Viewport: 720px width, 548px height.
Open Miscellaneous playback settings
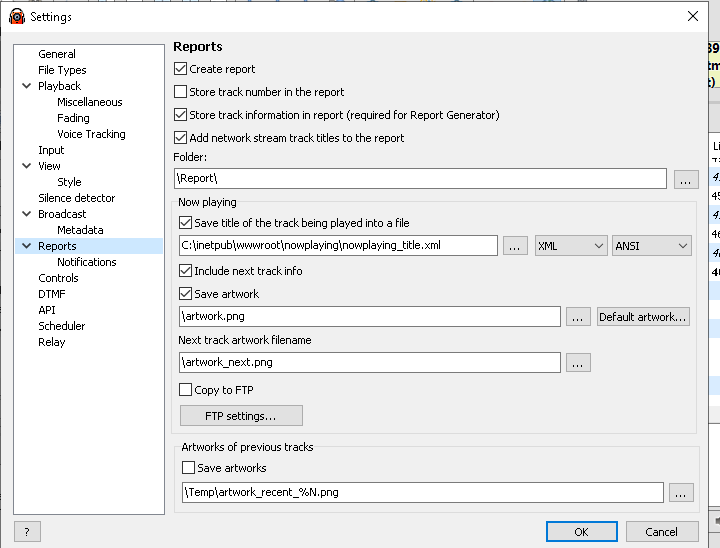coord(90,102)
